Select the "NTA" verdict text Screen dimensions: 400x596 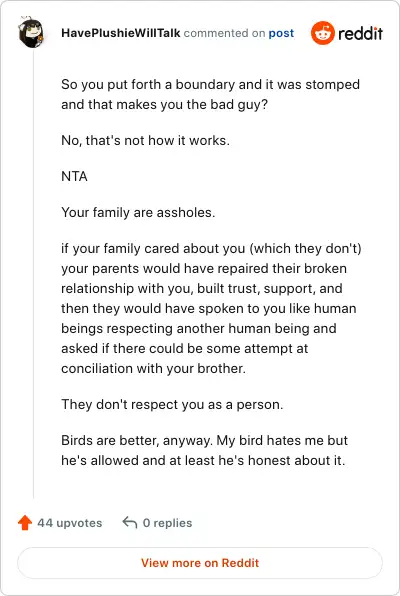pos(74,176)
